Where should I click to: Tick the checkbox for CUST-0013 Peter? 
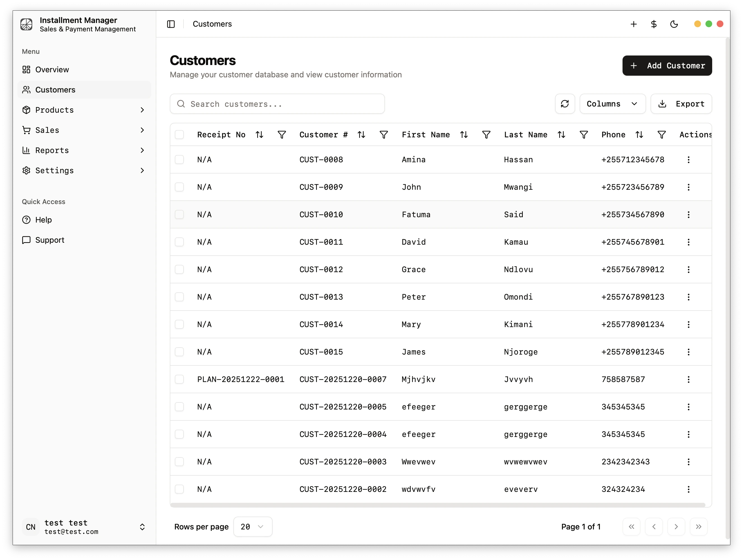click(x=179, y=297)
